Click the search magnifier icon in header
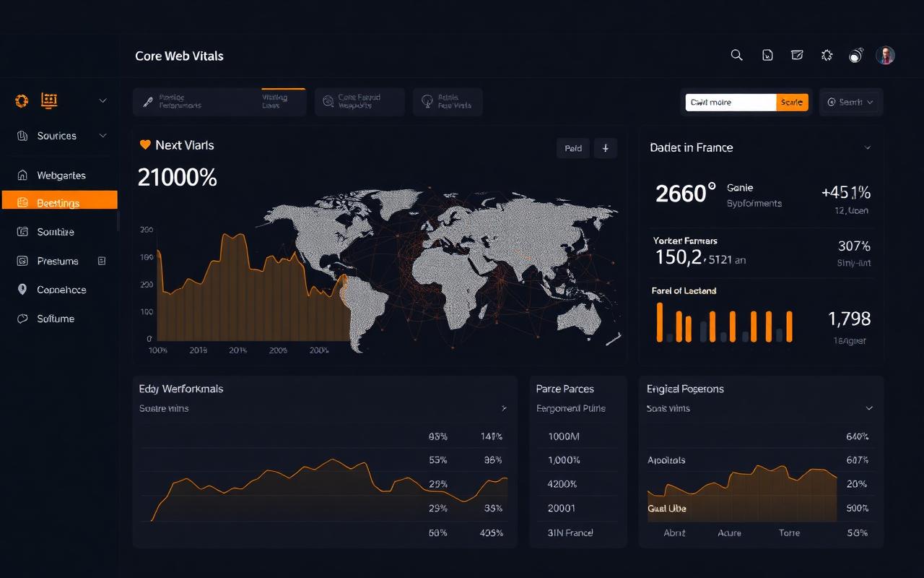Viewport: 924px width, 578px height. click(x=736, y=55)
